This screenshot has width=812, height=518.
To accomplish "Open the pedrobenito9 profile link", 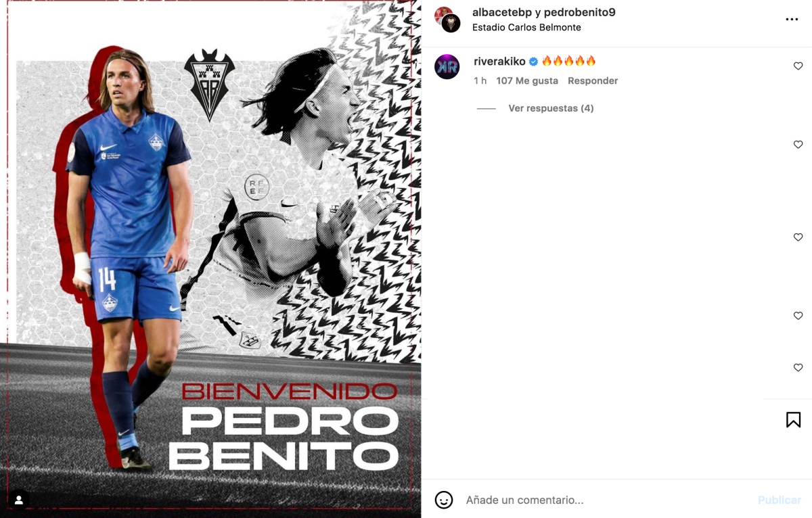I will pos(580,12).
